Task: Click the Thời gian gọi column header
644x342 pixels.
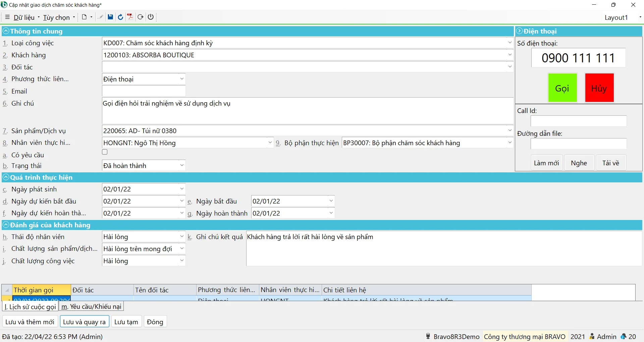Action: point(41,290)
